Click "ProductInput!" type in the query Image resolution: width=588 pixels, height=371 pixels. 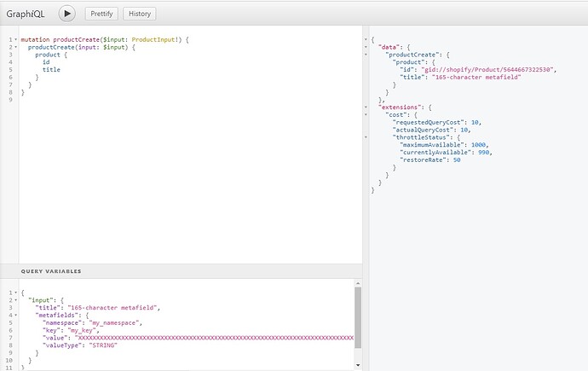tap(154, 39)
